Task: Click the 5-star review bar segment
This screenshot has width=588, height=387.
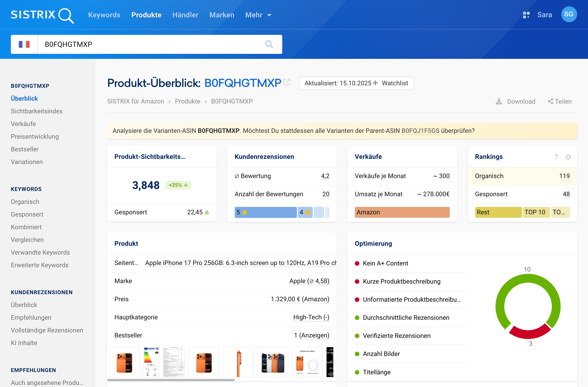Action: pyautogui.click(x=265, y=212)
